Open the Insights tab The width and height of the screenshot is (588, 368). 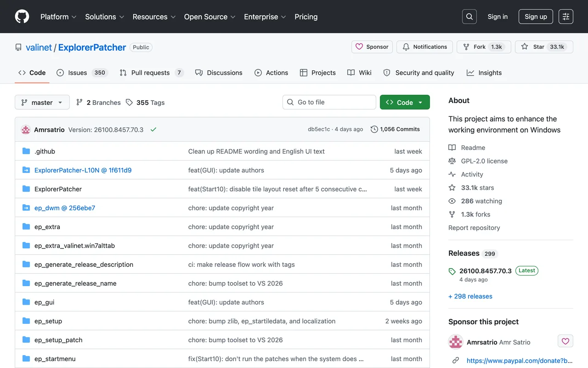coord(484,73)
